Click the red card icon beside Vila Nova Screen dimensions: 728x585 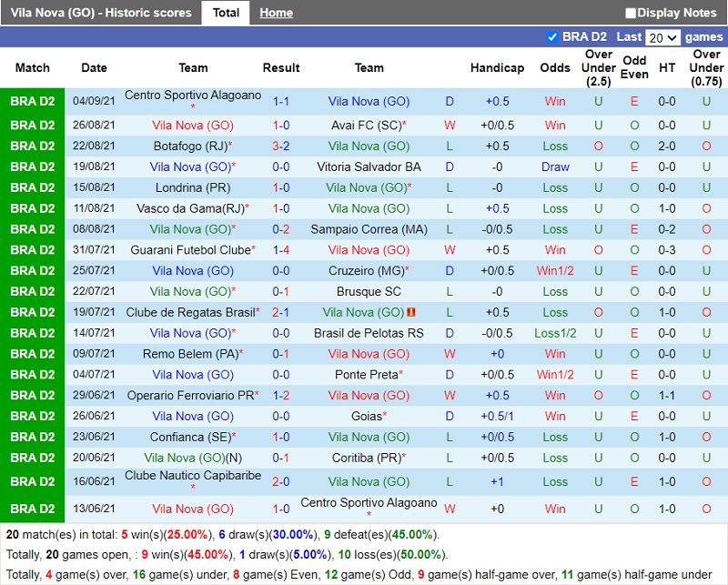(x=411, y=312)
